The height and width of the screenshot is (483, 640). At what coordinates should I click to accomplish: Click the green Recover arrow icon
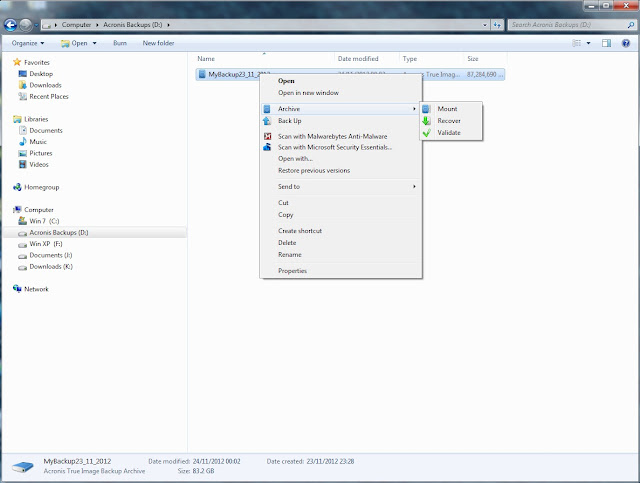click(426, 121)
